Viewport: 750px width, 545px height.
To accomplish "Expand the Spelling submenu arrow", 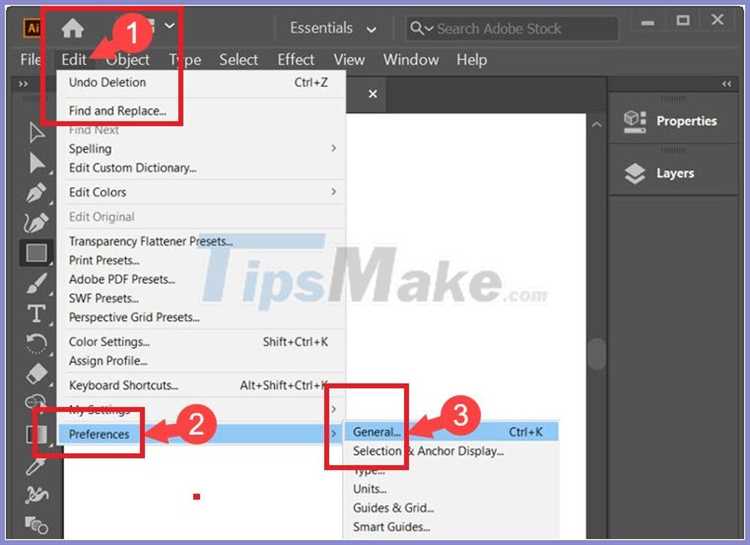I will (333, 148).
